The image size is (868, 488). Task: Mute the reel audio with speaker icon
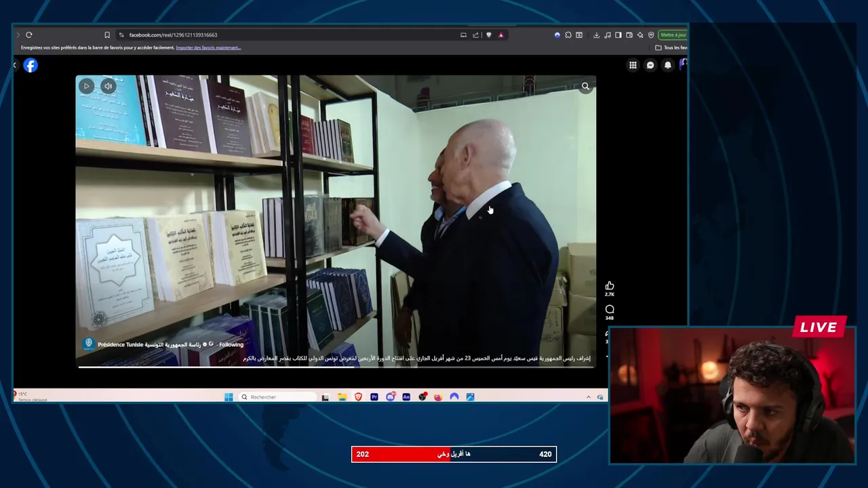click(108, 86)
